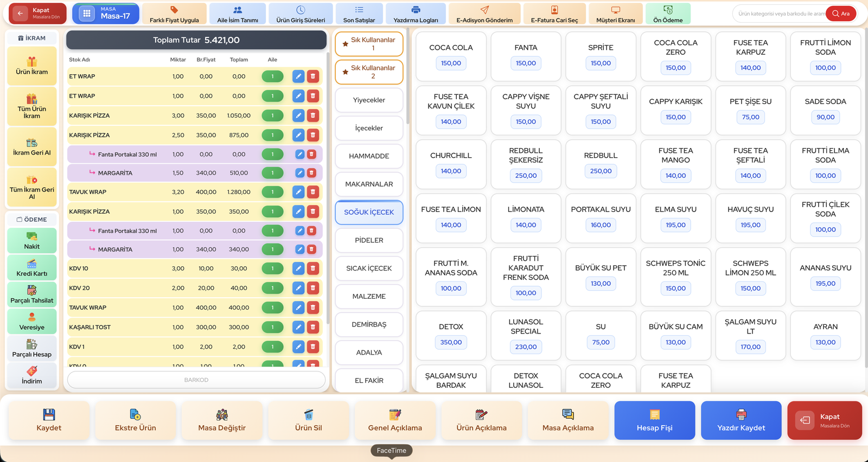Click the Nakit payment icon
Screen dimensions: 868x462
point(32,236)
